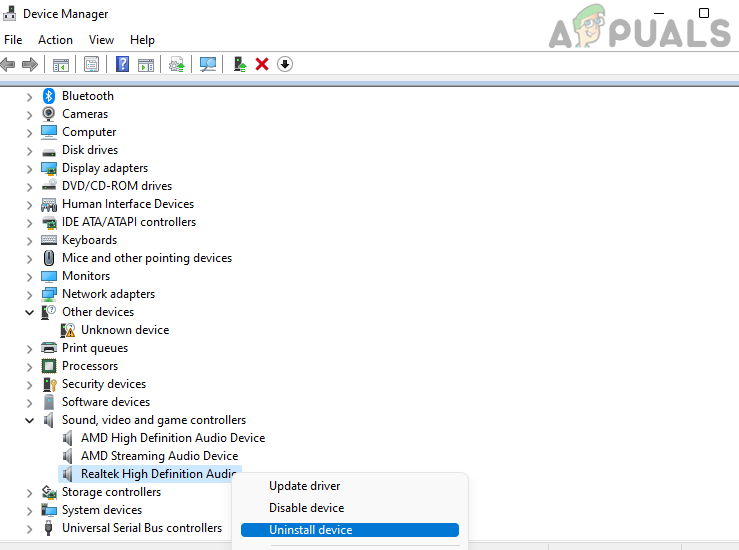Click the Enable device toolbar icon
Screen dimensions: 739x550
(x=240, y=64)
